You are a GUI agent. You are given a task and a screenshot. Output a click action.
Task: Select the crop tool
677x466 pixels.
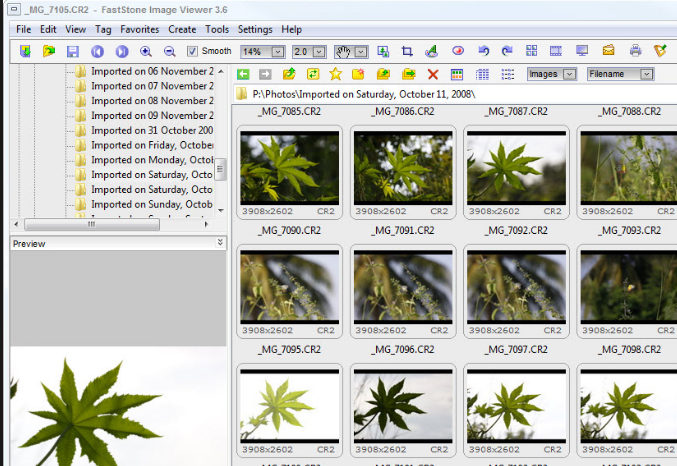[x=407, y=51]
